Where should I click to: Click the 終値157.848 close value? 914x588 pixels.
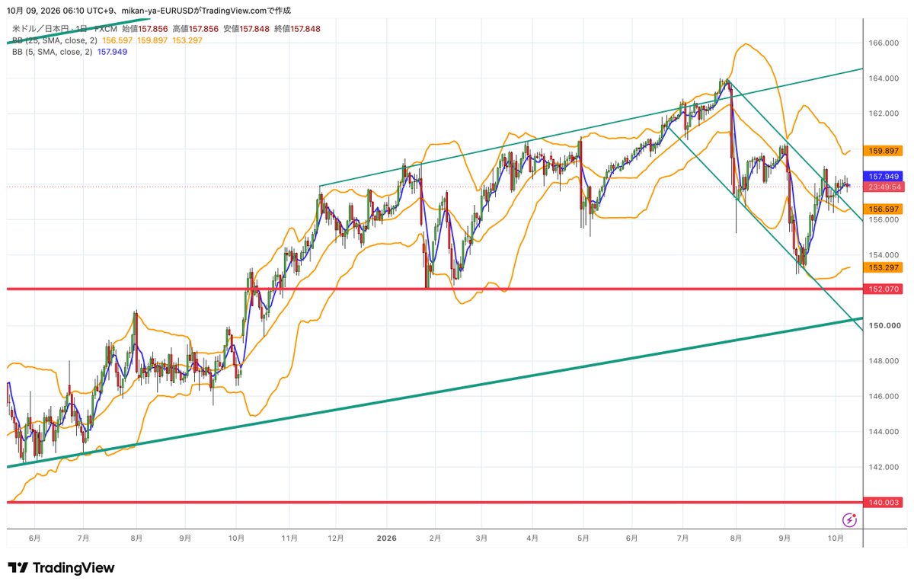297,28
